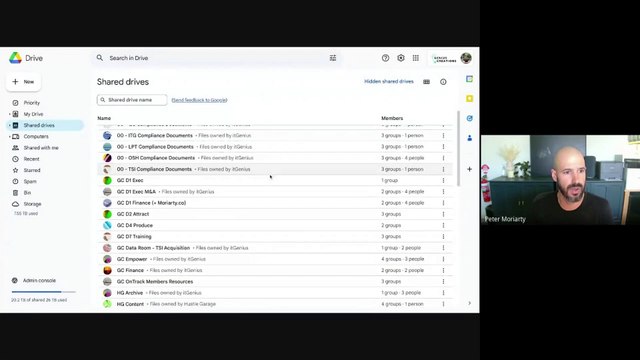Open the account profile avatar

tap(466, 58)
